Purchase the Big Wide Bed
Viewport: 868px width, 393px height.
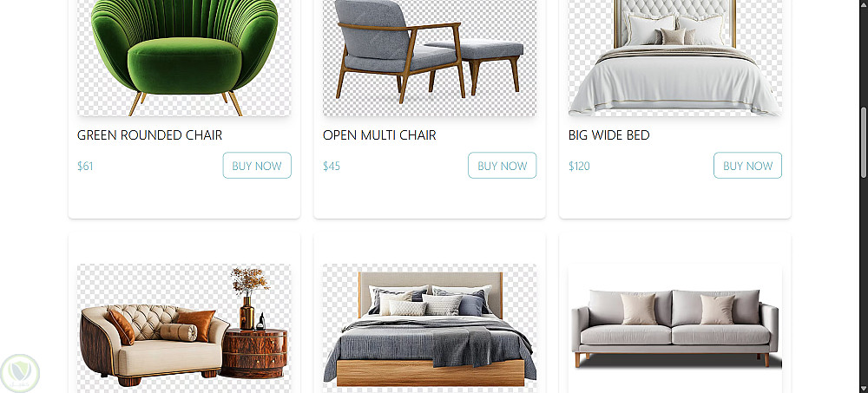pyautogui.click(x=747, y=166)
